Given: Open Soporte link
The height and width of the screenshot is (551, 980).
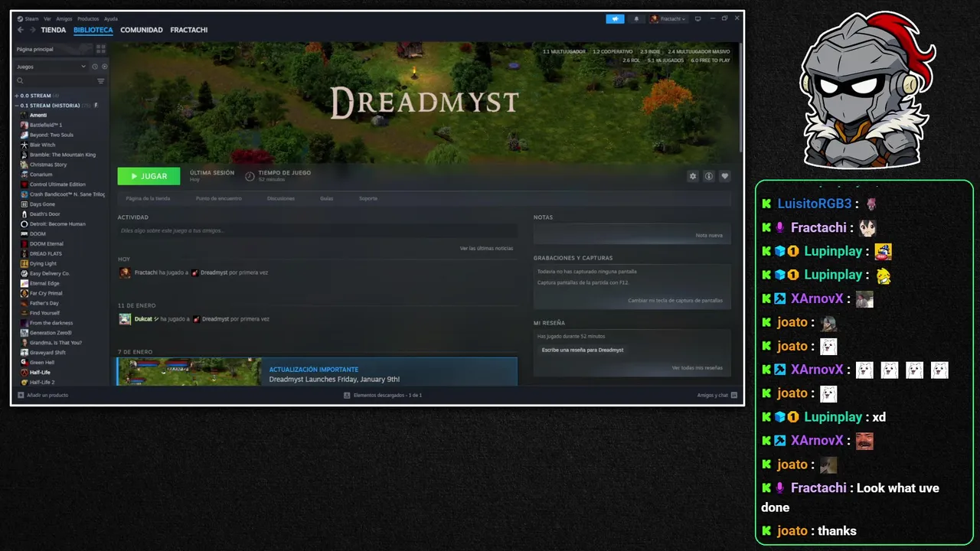Looking at the screenshot, I should (x=368, y=198).
